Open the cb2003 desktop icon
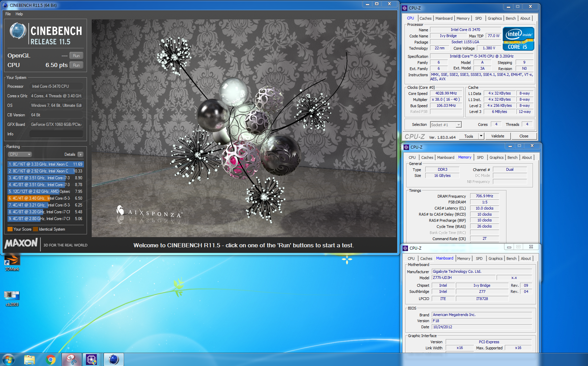 point(12,298)
